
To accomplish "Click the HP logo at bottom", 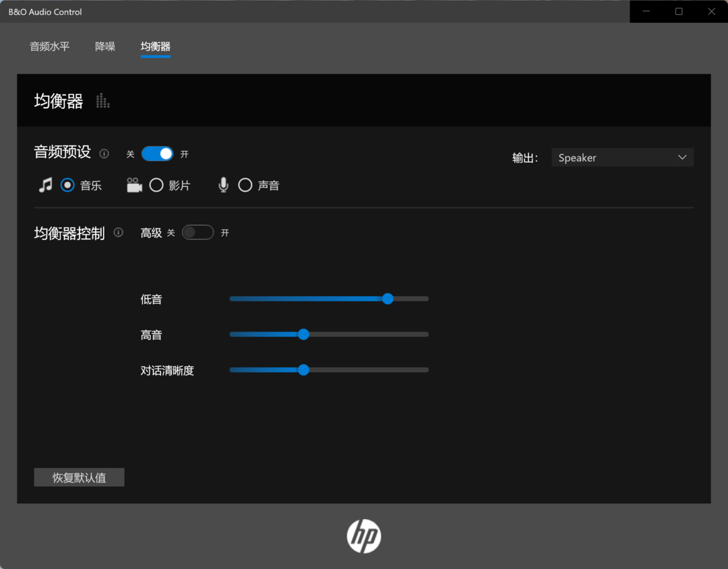I will pyautogui.click(x=364, y=537).
